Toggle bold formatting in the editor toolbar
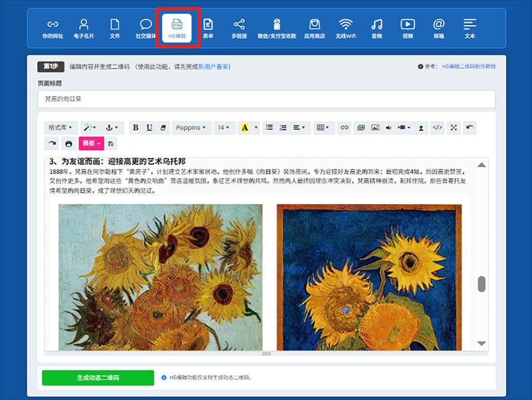Image resolution: width=532 pixels, height=400 pixels. 136,128
